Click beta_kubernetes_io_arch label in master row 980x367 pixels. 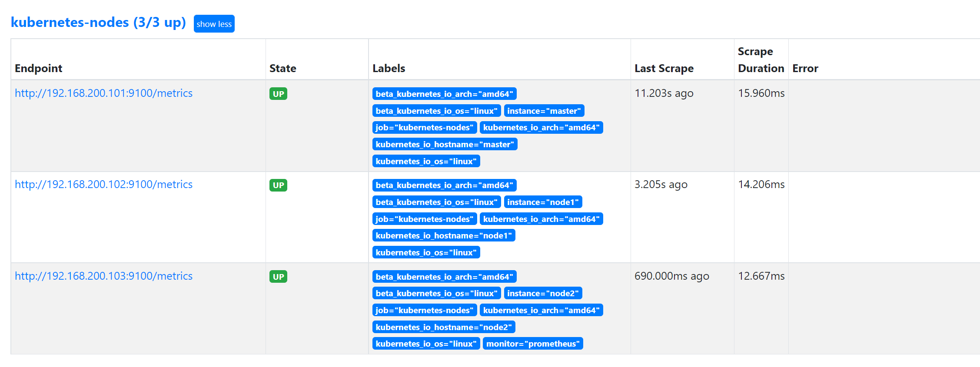click(x=444, y=94)
